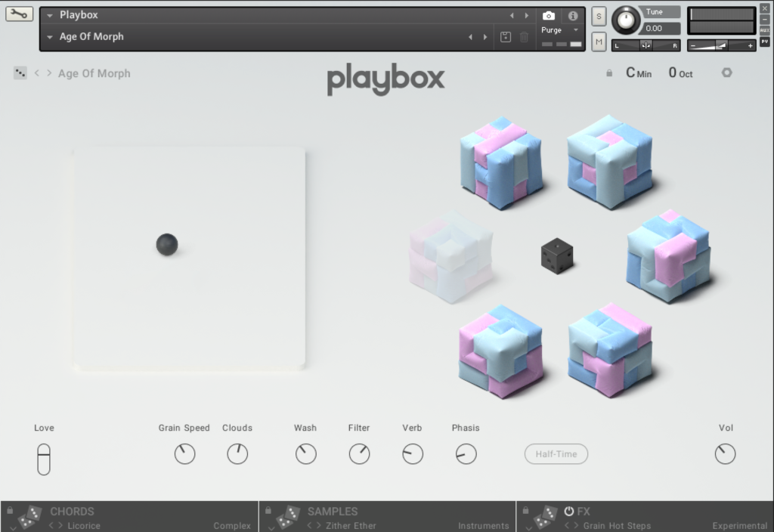Open the Age Of Morph snapshot dropdown arrow
The image size is (774, 532).
coord(50,37)
